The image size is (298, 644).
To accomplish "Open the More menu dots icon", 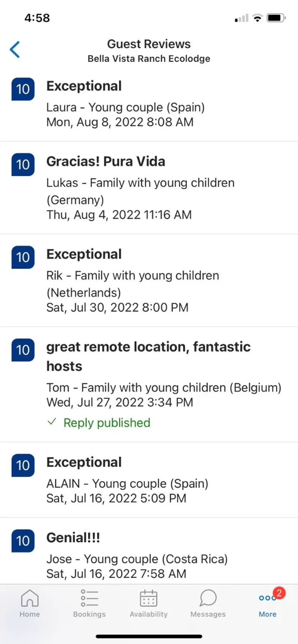I will coord(266,598).
